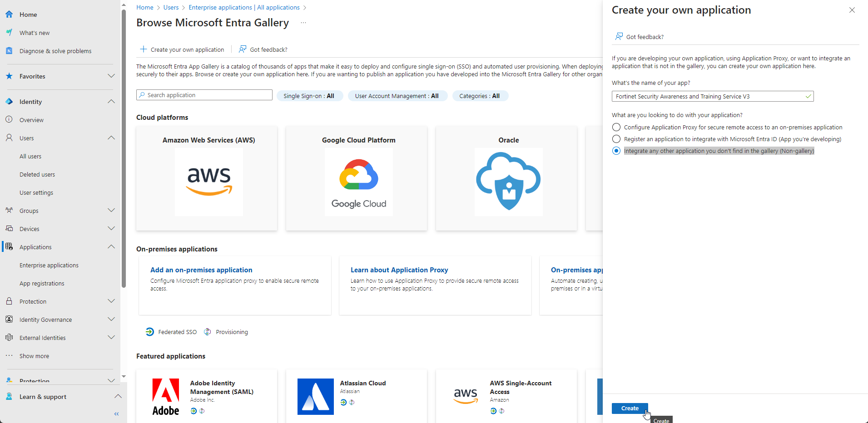
Task: Click the Home breadcrumb link
Action: click(x=145, y=7)
